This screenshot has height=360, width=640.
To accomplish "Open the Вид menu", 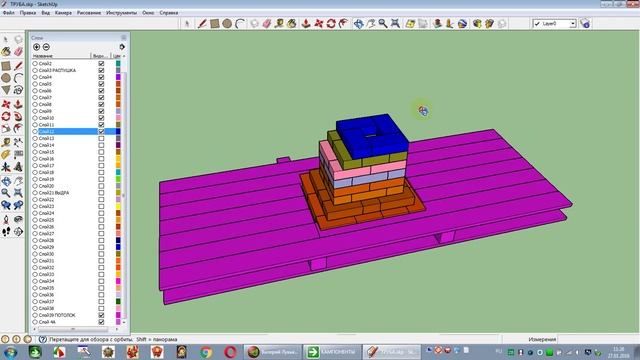I will click(46, 13).
